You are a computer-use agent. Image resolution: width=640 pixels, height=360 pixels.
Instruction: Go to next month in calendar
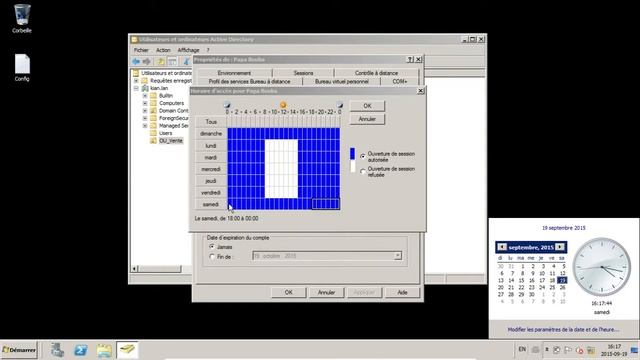[x=560, y=247]
